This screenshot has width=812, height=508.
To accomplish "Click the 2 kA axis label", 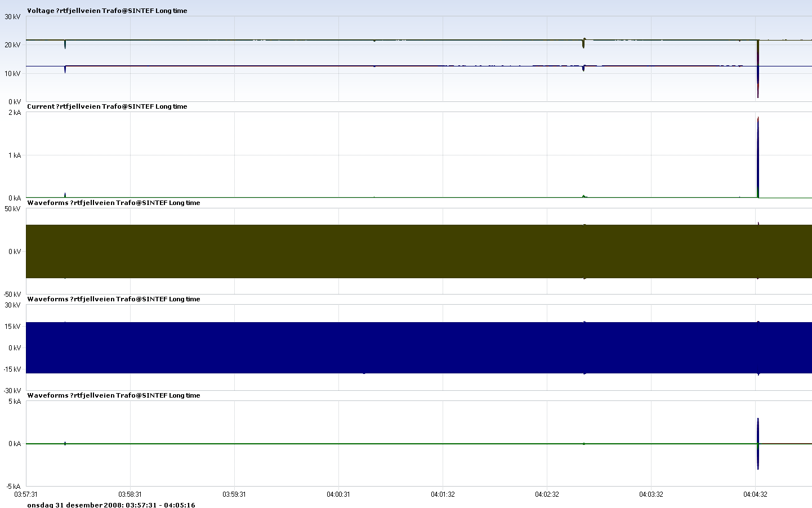I will coord(15,113).
